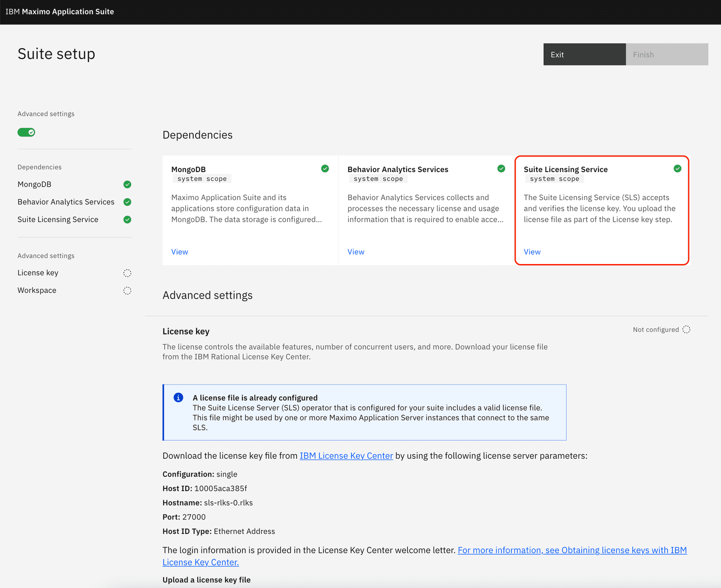Viewport: 721px width, 588px height.
Task: Disable the Advanced settings toggle
Action: coord(26,132)
